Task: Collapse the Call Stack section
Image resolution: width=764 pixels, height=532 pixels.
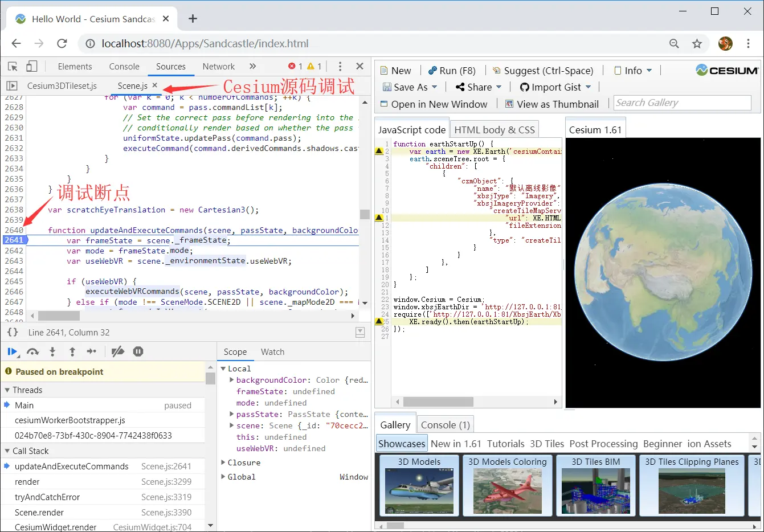Action: click(x=7, y=451)
